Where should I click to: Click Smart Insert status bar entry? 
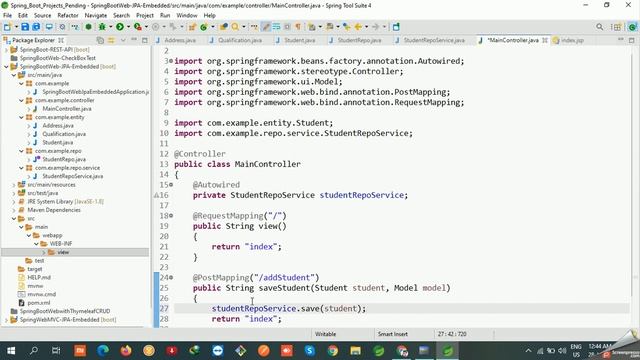(x=393, y=334)
